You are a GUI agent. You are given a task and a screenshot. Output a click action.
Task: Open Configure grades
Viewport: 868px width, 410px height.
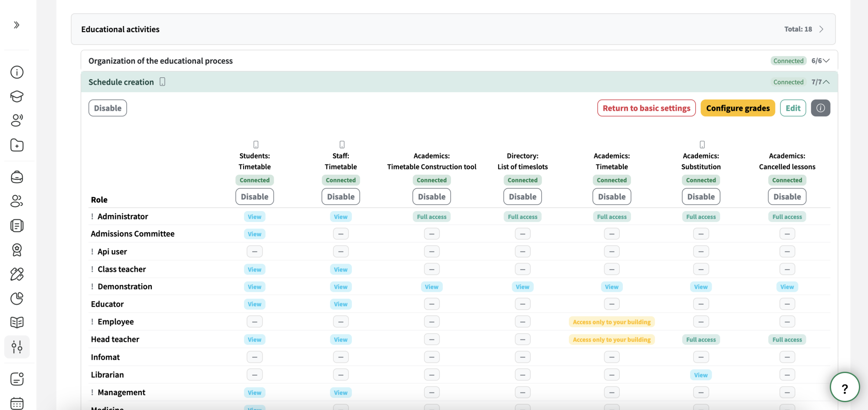pyautogui.click(x=738, y=108)
